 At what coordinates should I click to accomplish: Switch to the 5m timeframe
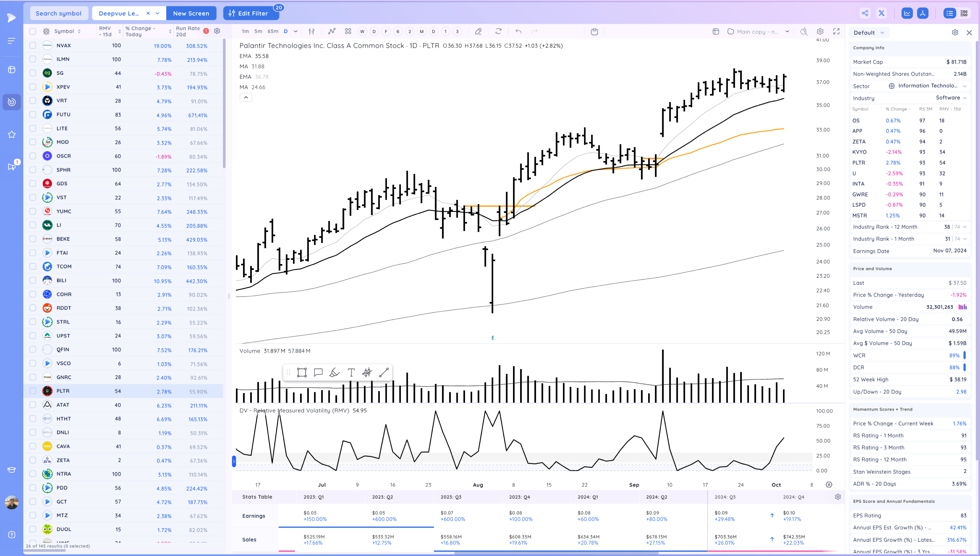pyautogui.click(x=258, y=32)
